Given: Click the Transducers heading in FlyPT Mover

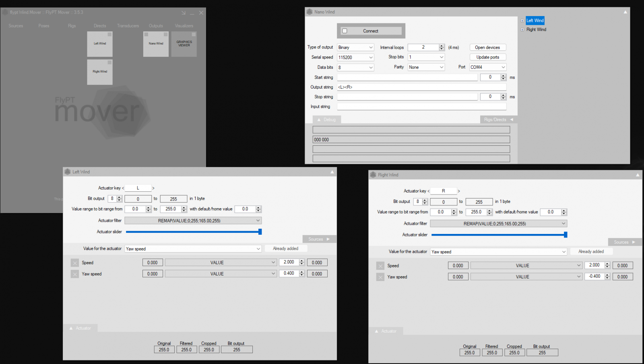Looking at the screenshot, I should tap(128, 26).
